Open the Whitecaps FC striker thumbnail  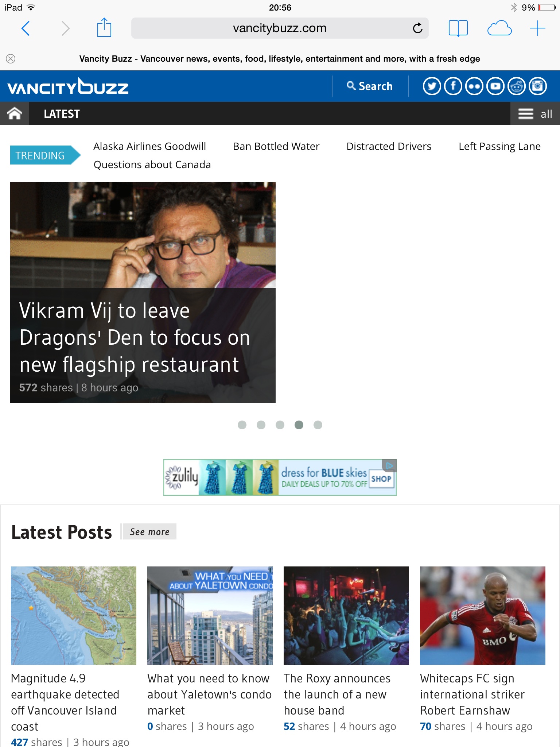(x=482, y=615)
